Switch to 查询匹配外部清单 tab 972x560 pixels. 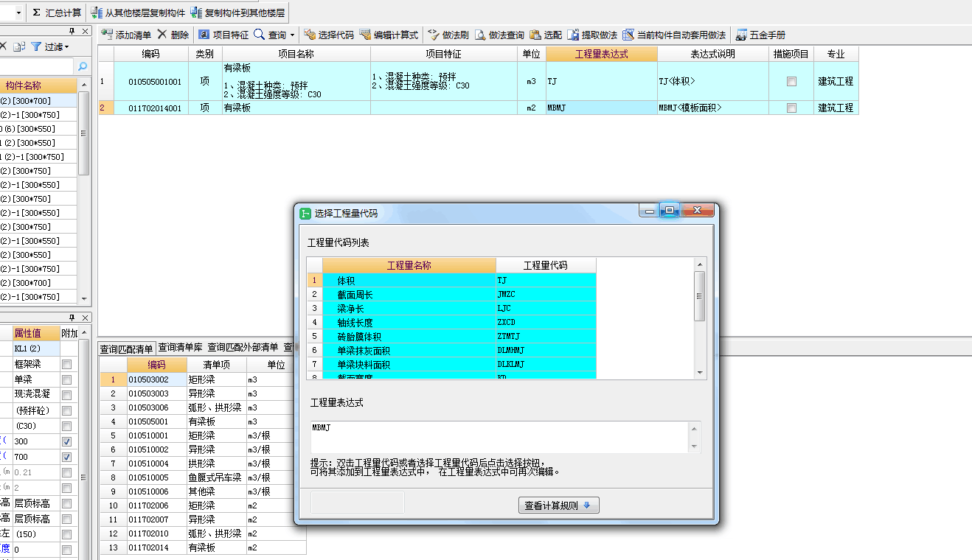pyautogui.click(x=243, y=347)
